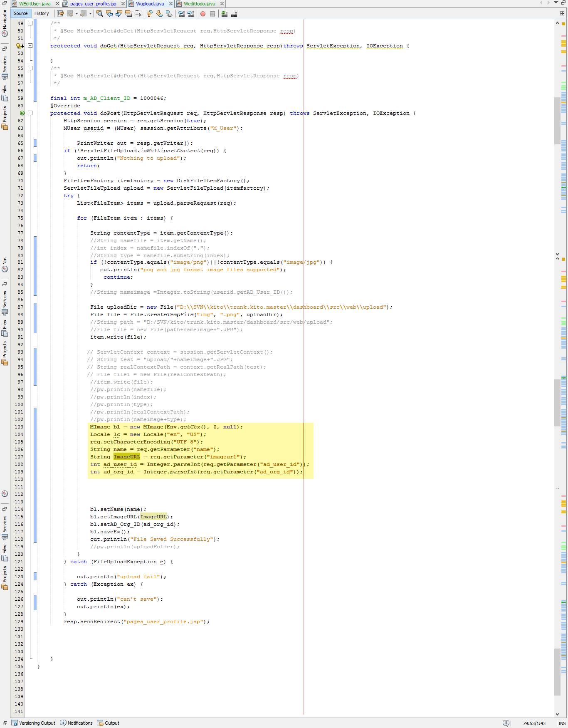Open the WEditUser.java tab
The height and width of the screenshot is (728, 568).
pyautogui.click(x=35, y=4)
